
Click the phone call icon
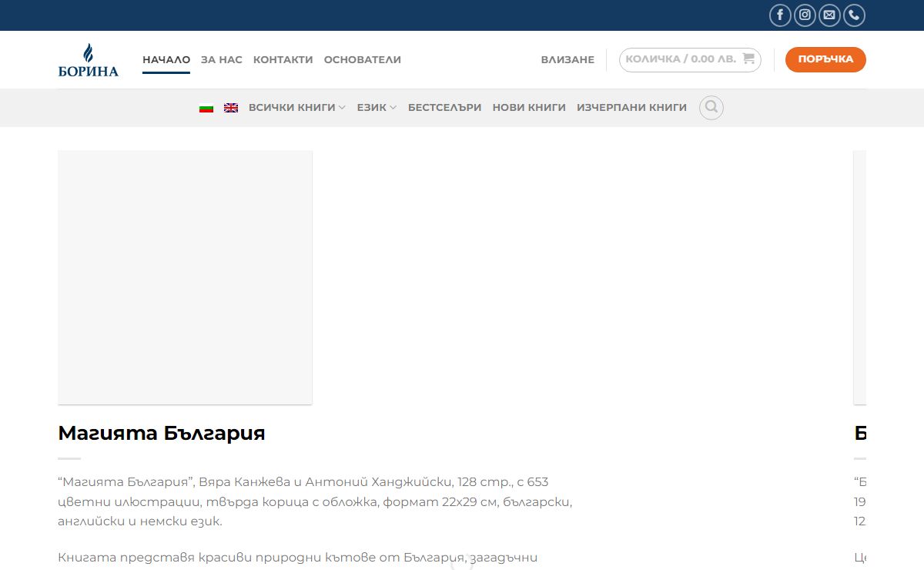point(854,15)
